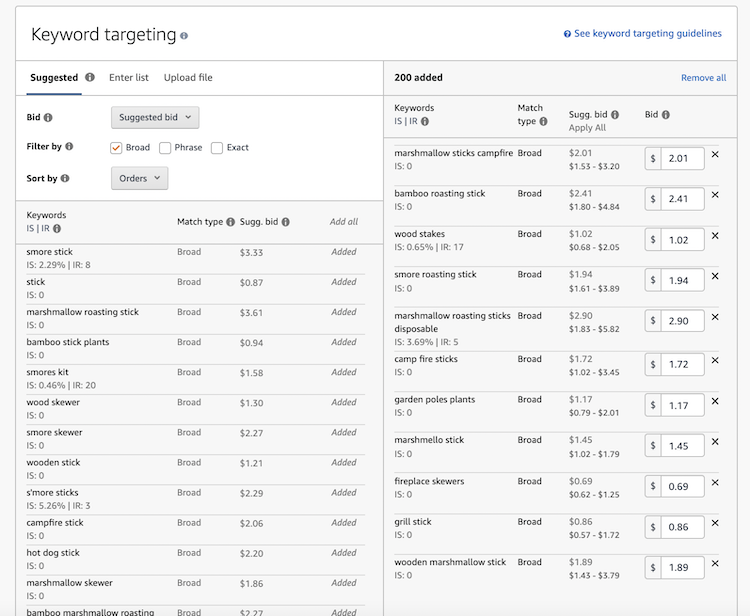The image size is (750, 616).
Task: Click Add all in suggested keywords header
Action: [343, 222]
